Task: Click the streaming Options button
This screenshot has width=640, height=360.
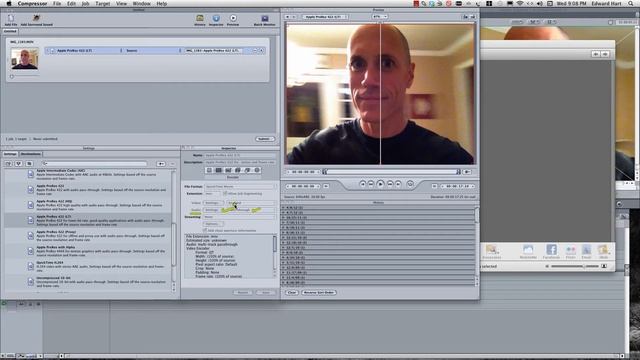Action: pos(213,224)
